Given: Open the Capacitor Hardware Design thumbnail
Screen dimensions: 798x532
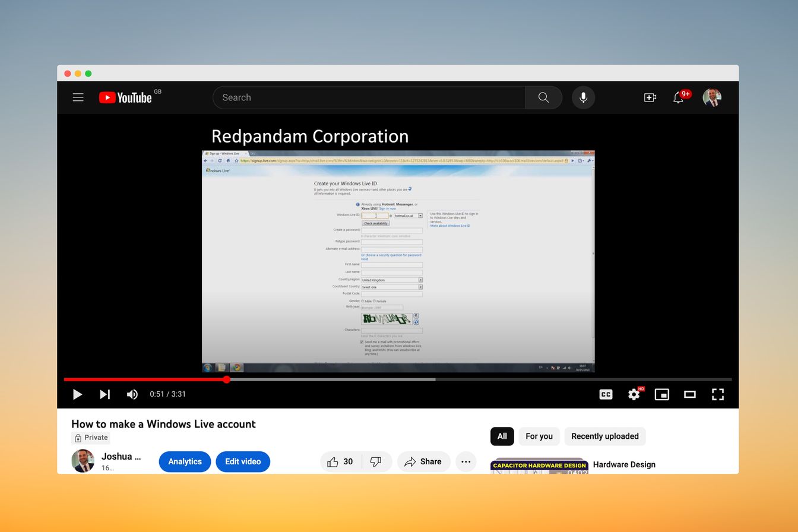Looking at the screenshot, I should 539,466.
